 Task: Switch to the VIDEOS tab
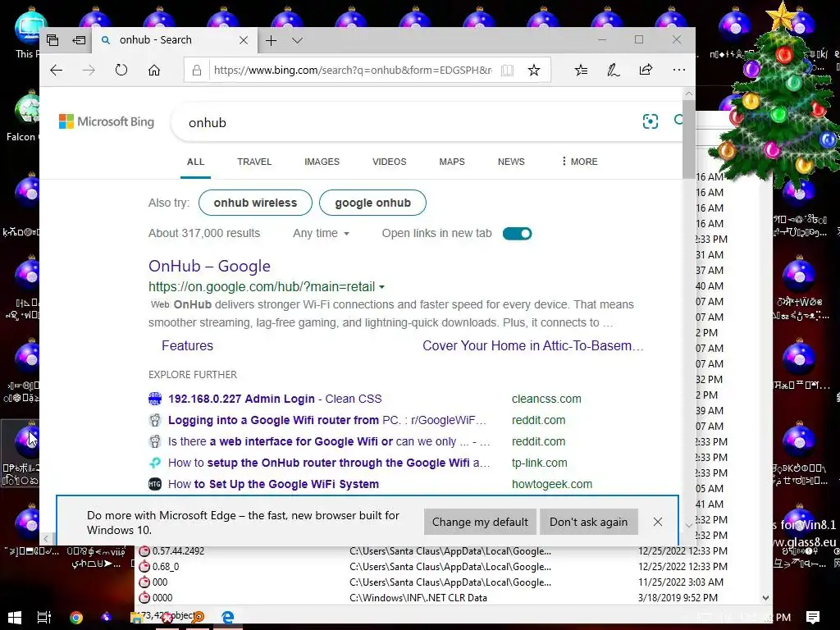coord(390,162)
